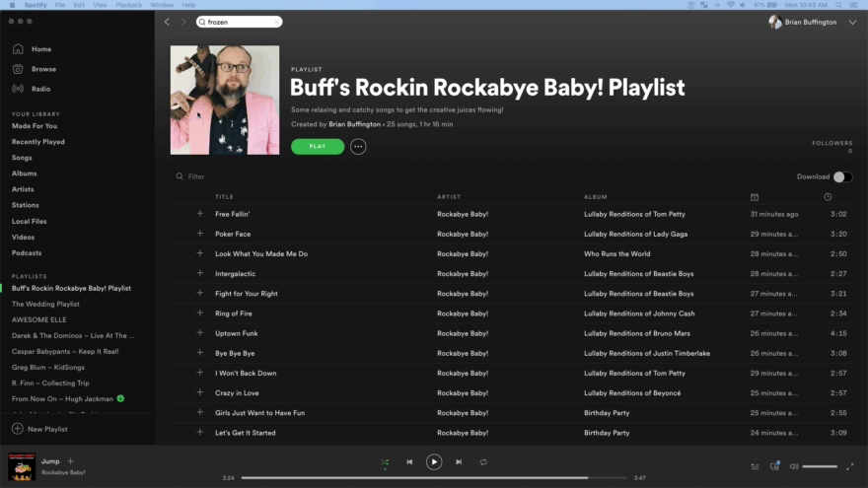Skip to the previous track
The image size is (868, 488).
409,462
